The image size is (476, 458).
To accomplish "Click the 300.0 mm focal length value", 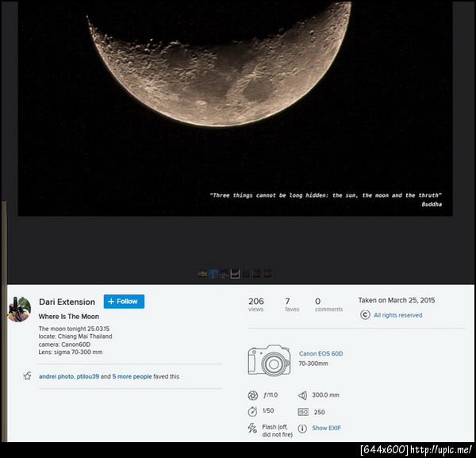I will [x=326, y=394].
